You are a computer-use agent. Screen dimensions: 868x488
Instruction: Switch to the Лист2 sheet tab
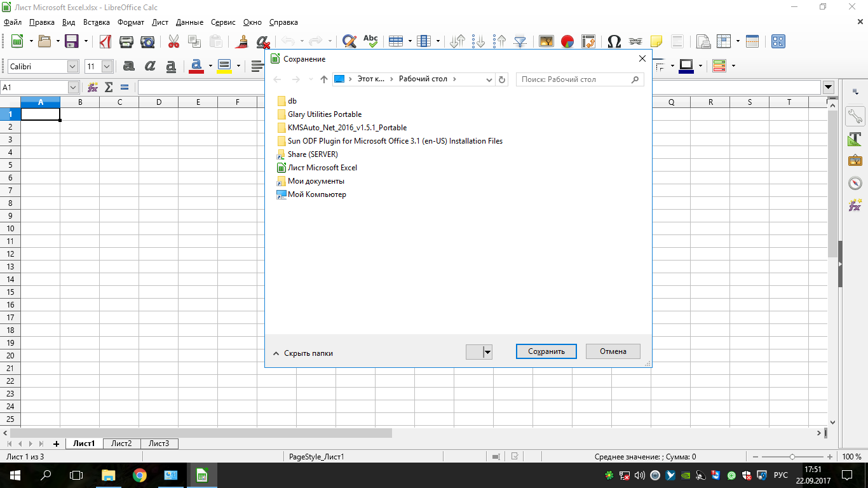[121, 444]
